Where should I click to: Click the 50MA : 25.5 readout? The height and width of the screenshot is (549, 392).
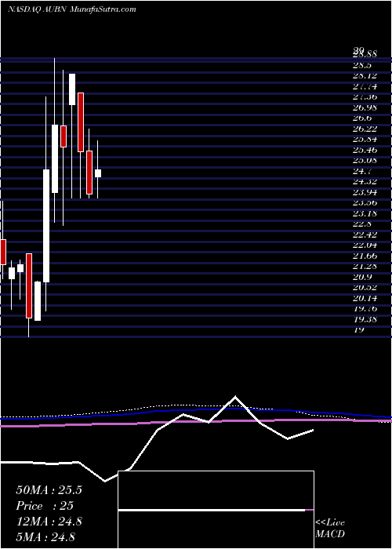[x=49, y=490]
